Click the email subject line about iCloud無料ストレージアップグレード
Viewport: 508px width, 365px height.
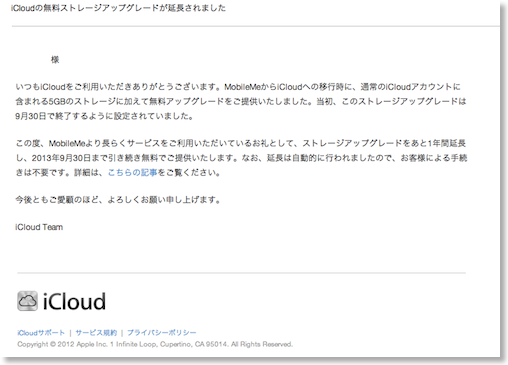118,8
